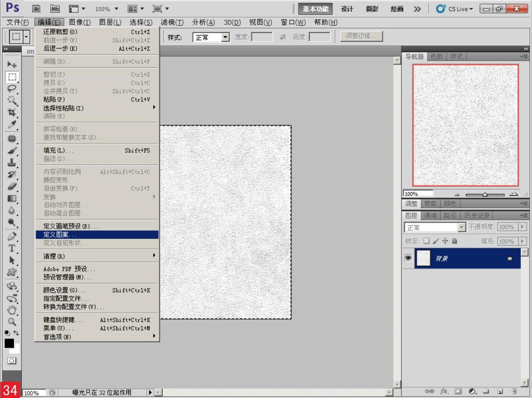532x398 pixels.
Task: Switch to the 绘画 workspace
Action: 397,9
